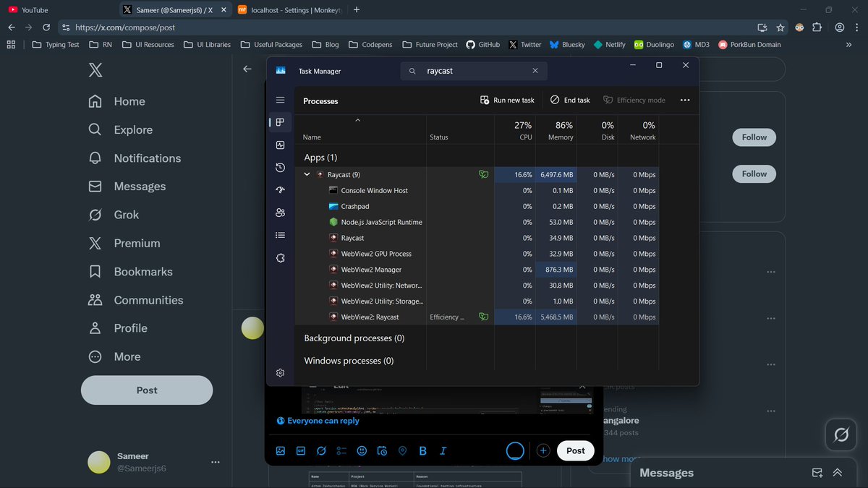
Task: Add another post with plus icon
Action: coord(543,450)
